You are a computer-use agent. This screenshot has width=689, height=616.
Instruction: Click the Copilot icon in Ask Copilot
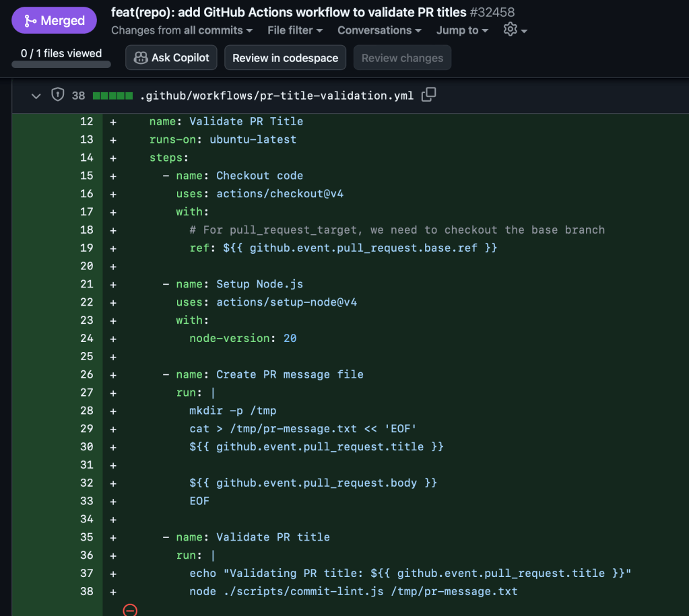[140, 58]
